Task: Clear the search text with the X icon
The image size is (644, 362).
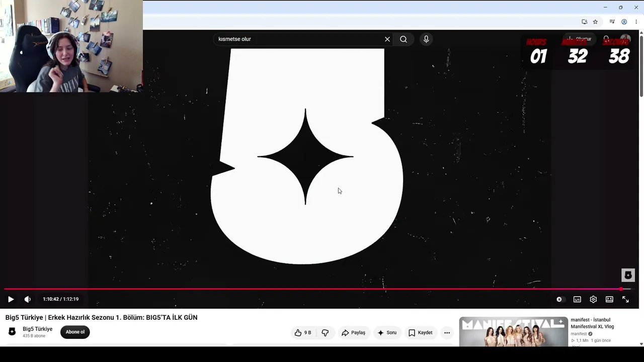Action: point(387,39)
